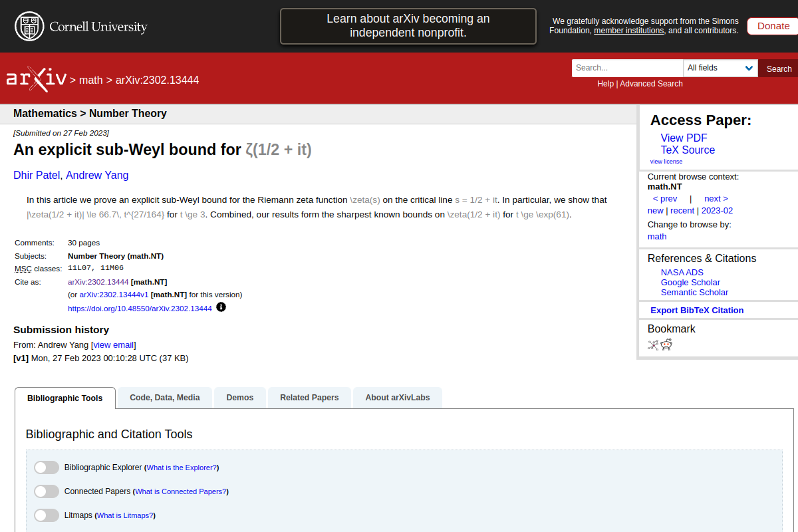Open author Dhir Patel link
The height and width of the screenshot is (532, 798).
click(x=37, y=176)
